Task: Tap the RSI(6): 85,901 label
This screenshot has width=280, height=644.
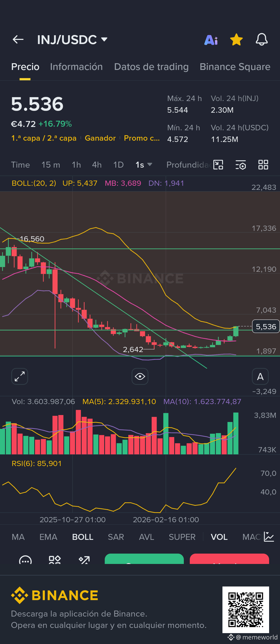Action: [37, 463]
